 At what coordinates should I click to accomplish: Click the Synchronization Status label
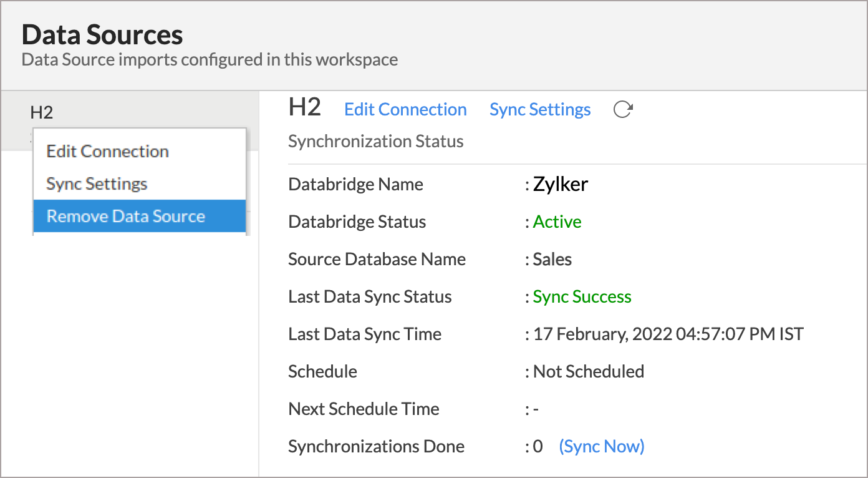coord(375,141)
